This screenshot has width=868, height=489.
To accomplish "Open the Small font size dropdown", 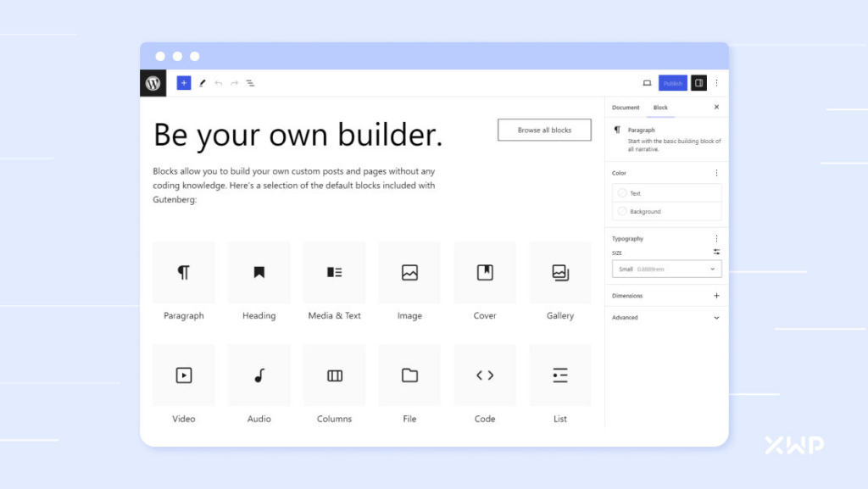I will 667,269.
